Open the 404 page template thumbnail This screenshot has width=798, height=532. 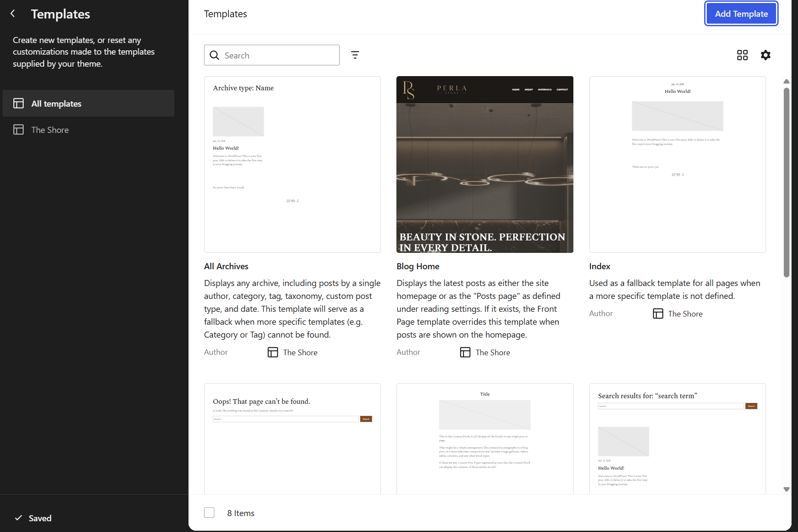click(x=292, y=439)
